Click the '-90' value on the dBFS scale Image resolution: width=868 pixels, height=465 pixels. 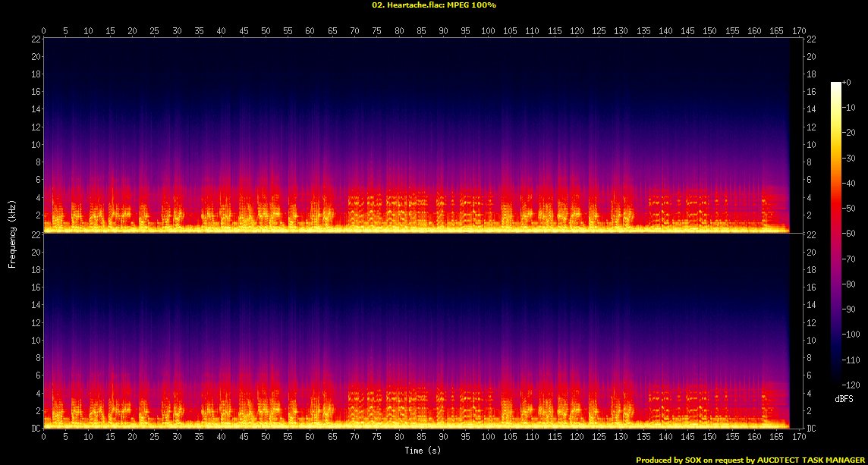850,309
